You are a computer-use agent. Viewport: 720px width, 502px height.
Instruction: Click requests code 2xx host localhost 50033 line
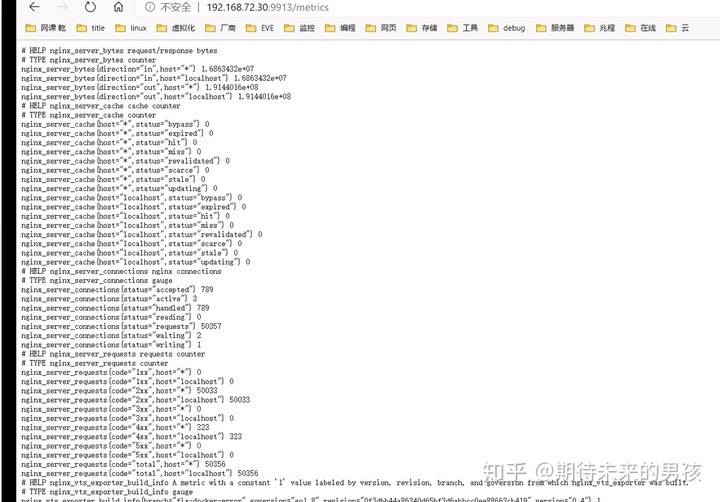(136, 400)
